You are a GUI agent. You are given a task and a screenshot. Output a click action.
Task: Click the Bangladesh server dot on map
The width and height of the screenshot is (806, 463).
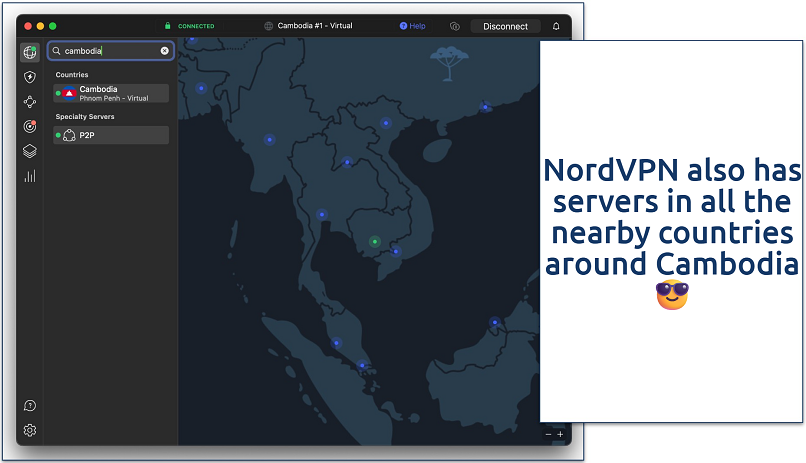tap(201, 88)
